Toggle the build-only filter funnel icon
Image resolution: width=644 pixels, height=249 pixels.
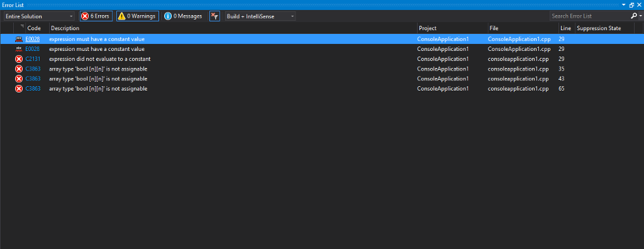(x=214, y=16)
